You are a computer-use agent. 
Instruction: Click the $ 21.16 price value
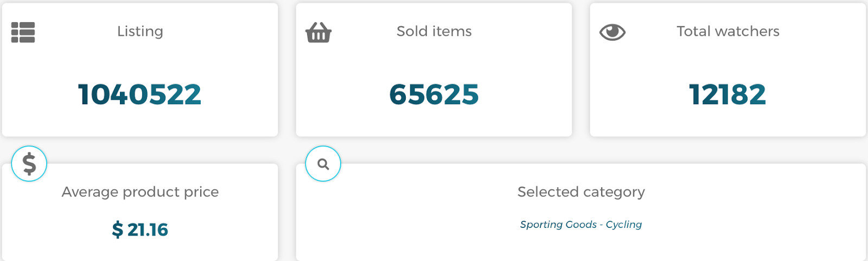[x=140, y=230]
